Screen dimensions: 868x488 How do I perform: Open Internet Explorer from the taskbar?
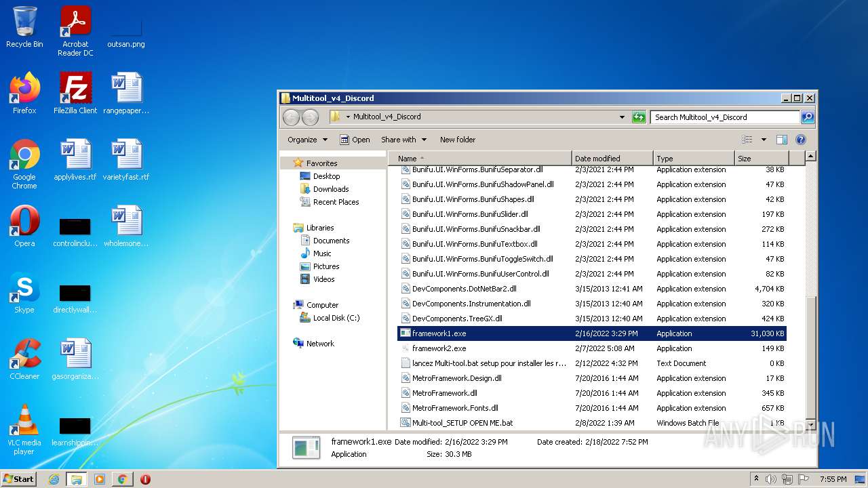pos(54,479)
